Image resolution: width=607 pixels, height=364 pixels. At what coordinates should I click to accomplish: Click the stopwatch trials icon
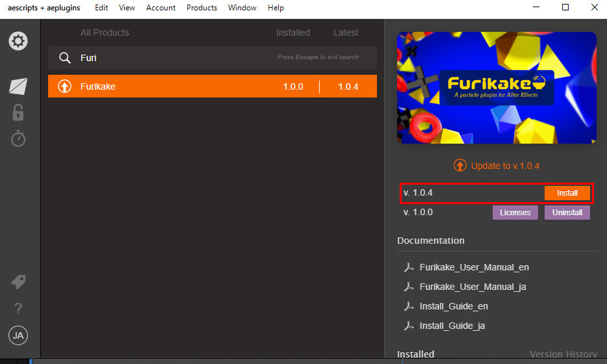pyautogui.click(x=18, y=138)
